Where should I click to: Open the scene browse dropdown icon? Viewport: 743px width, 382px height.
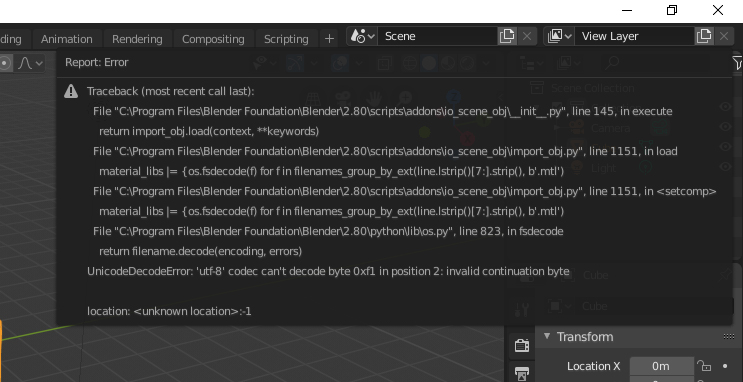pos(362,36)
